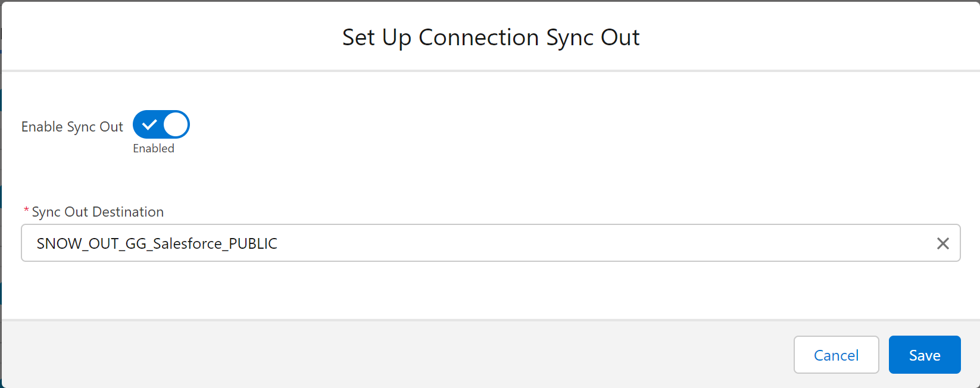Click the Sync Out Destination field label
The height and width of the screenshot is (388, 980).
click(98, 212)
